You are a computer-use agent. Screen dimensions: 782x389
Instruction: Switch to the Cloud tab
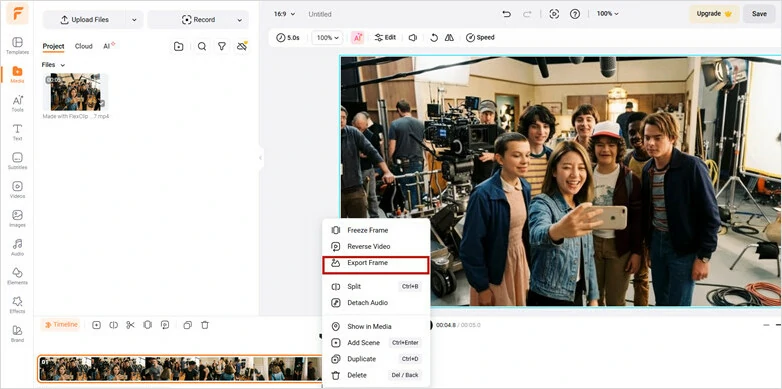[x=83, y=46]
